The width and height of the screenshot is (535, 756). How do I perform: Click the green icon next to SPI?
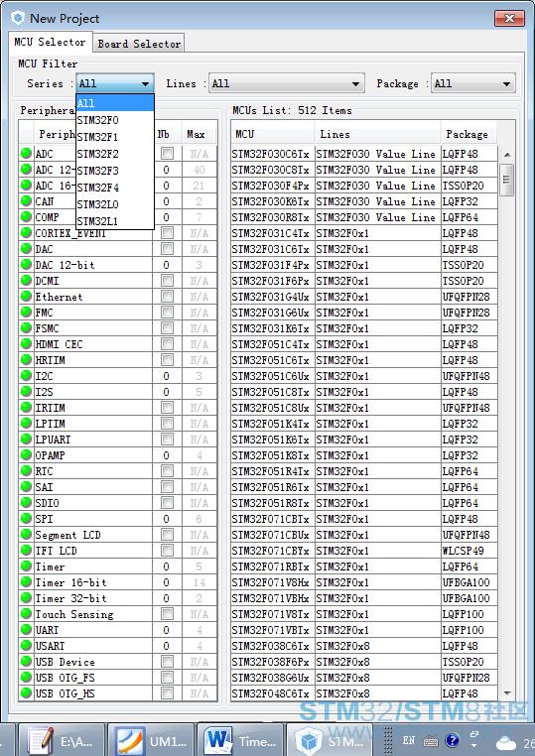pos(26,519)
